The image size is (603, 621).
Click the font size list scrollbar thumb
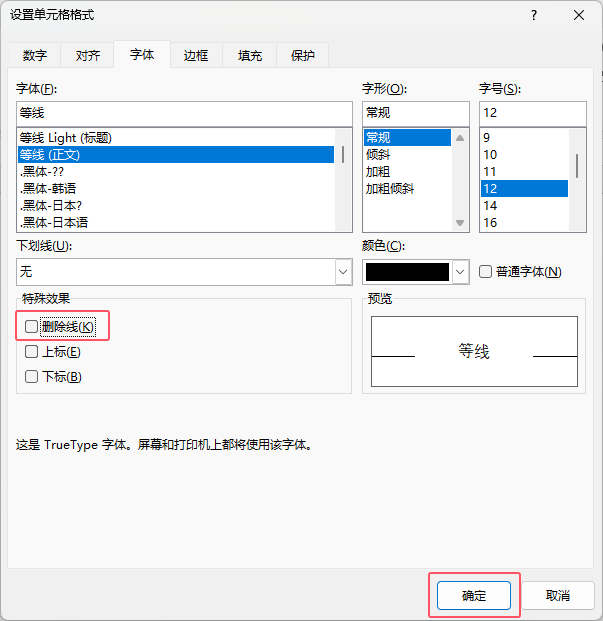(x=577, y=166)
